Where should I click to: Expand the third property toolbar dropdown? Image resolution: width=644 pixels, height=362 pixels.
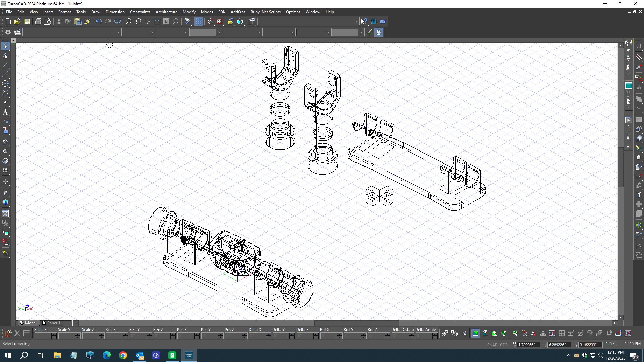click(x=186, y=32)
